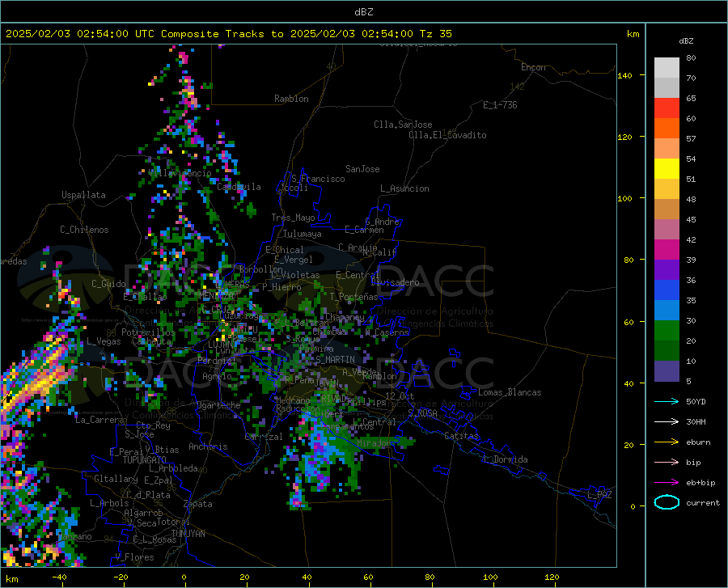The width and height of the screenshot is (728, 588).
Task: Click the 'E_1-736' map label
Action: coord(500,105)
